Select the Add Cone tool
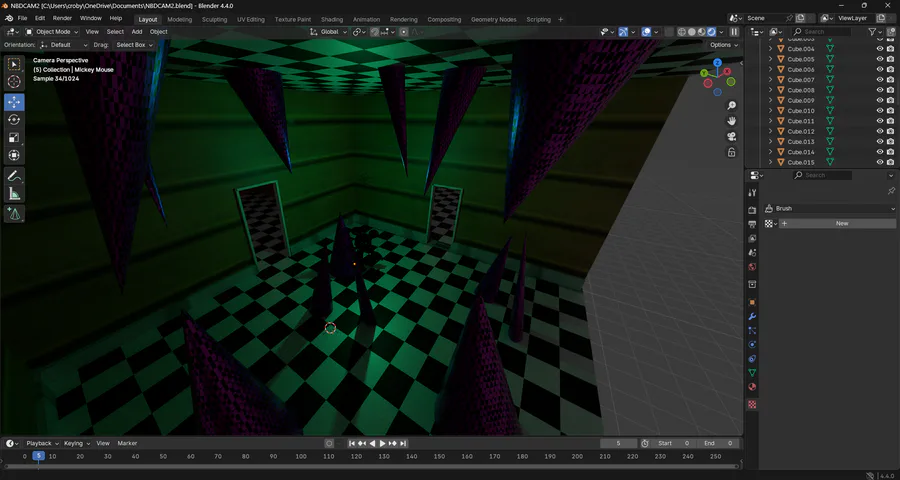Viewport: 900px width, 480px height. pyautogui.click(x=14, y=214)
